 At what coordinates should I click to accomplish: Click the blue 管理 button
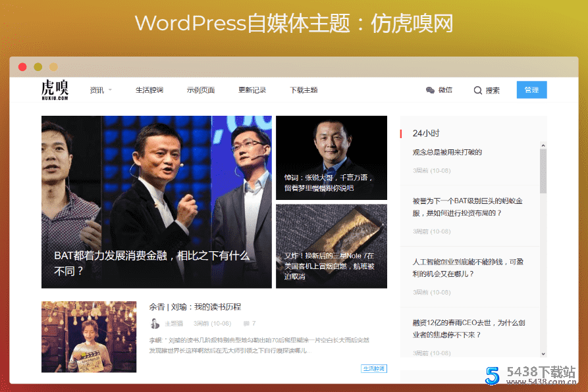click(x=531, y=89)
